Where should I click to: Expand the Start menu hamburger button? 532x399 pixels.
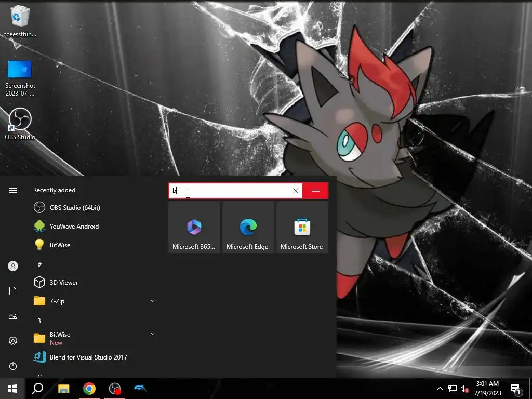pyautogui.click(x=13, y=190)
